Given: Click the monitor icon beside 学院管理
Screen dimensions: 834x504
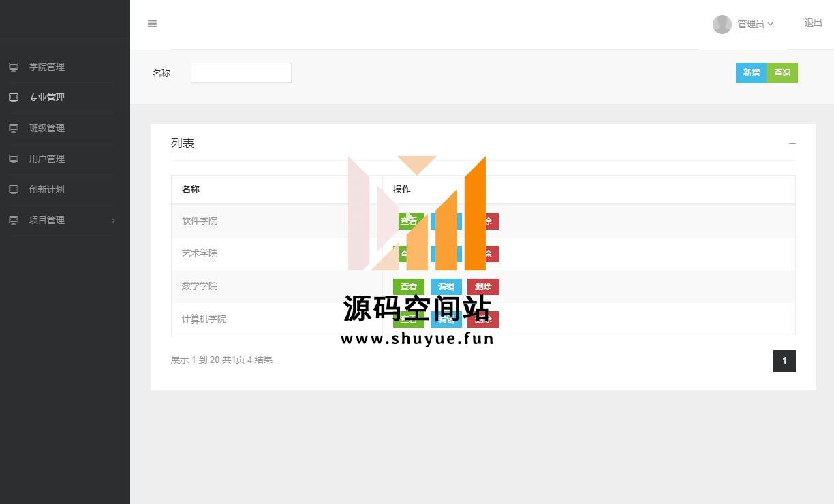Looking at the screenshot, I should [x=14, y=67].
